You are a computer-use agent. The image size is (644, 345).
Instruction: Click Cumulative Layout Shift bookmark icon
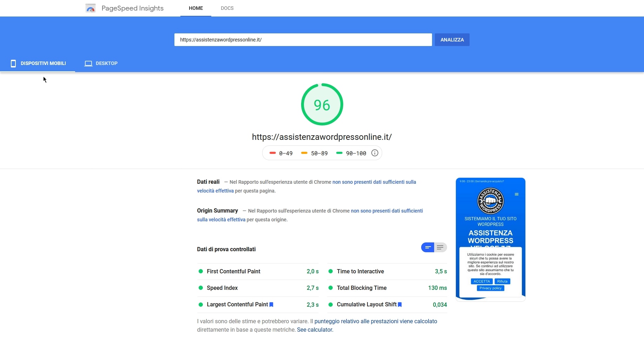point(400,305)
